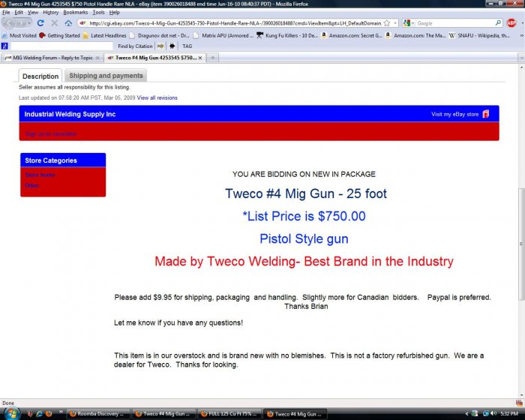Screen dimensions: 525x420
Task: Bookmark this page with the star icon
Action: click(x=387, y=23)
